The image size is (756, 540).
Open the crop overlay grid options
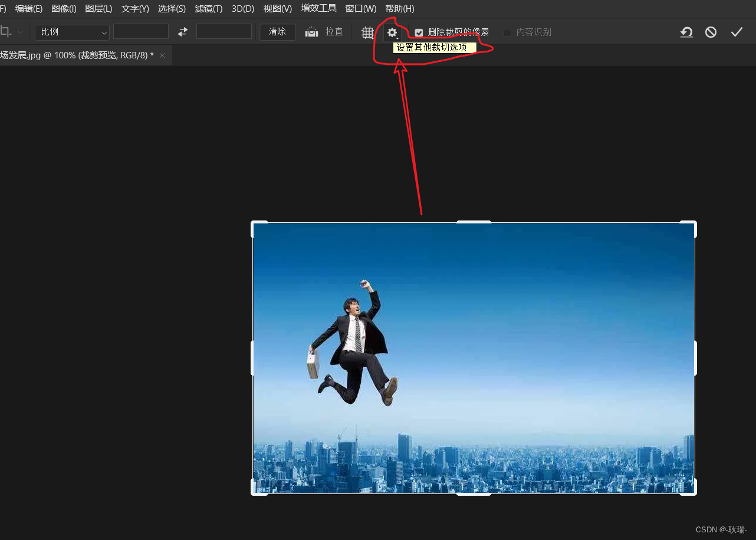tap(368, 32)
